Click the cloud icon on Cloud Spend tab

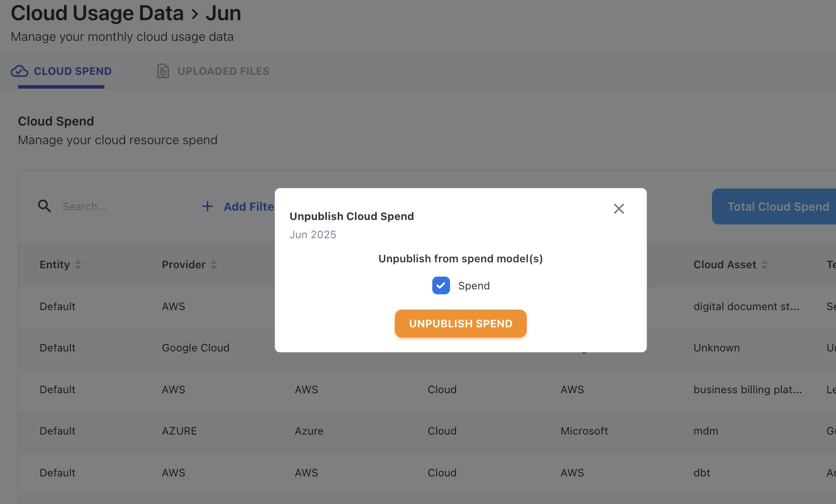[x=19, y=71]
